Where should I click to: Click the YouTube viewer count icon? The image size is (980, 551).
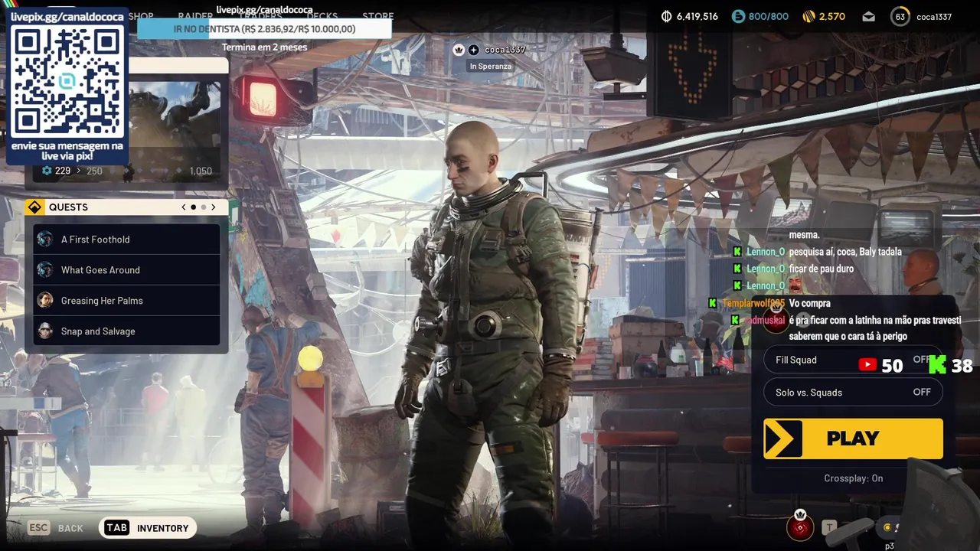click(867, 365)
